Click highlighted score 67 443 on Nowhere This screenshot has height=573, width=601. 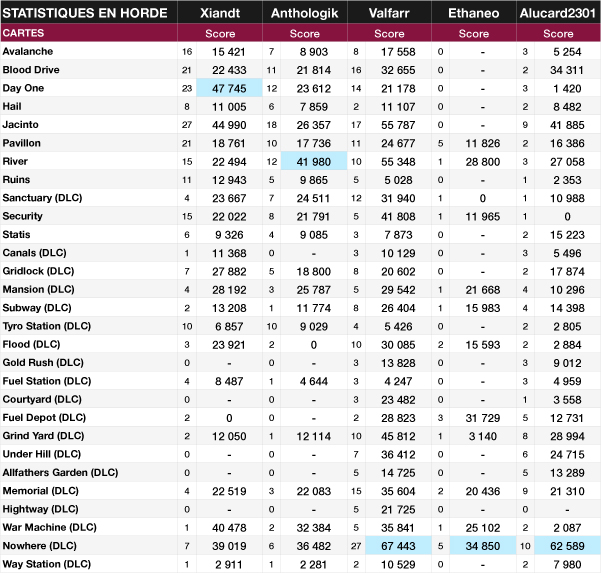click(398, 546)
